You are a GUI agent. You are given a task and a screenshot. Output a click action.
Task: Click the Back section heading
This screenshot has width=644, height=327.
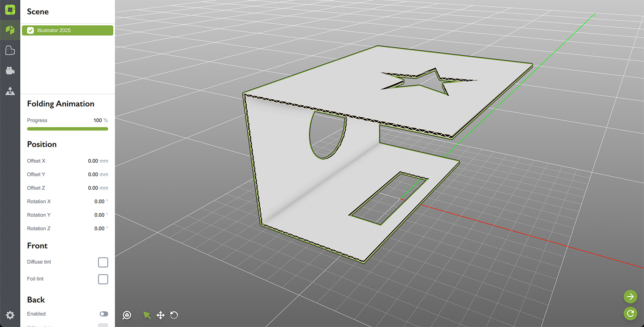36,300
